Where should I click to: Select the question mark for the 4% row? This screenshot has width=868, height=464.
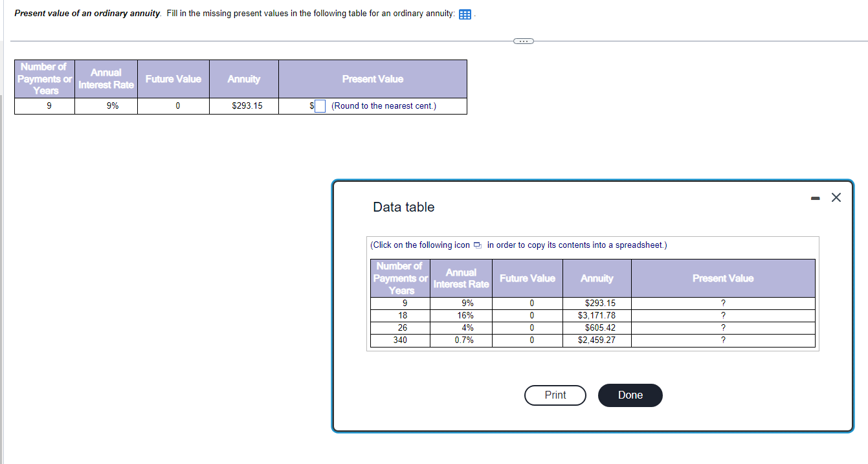pyautogui.click(x=723, y=327)
